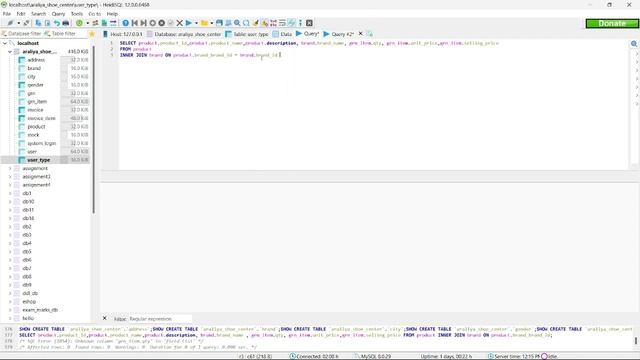Select the system_login table
Screen dimensions: 640x360
point(42,143)
